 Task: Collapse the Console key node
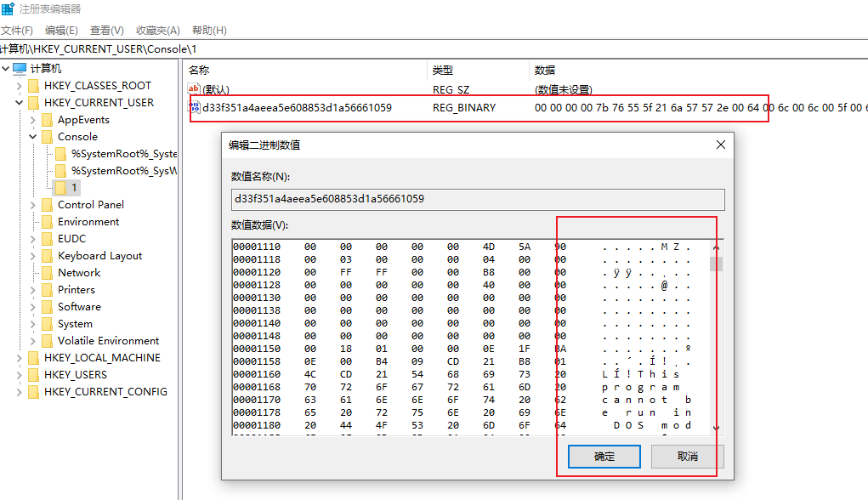coord(33,137)
